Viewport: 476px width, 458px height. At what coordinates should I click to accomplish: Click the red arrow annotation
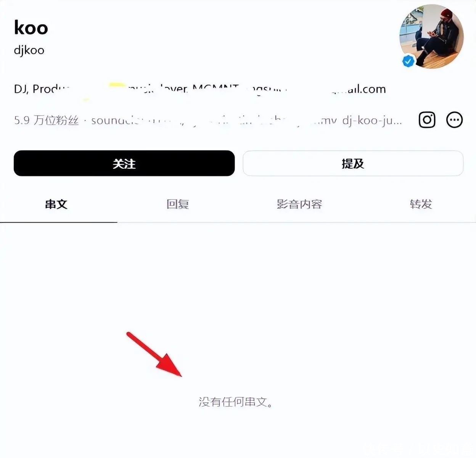pos(154,354)
